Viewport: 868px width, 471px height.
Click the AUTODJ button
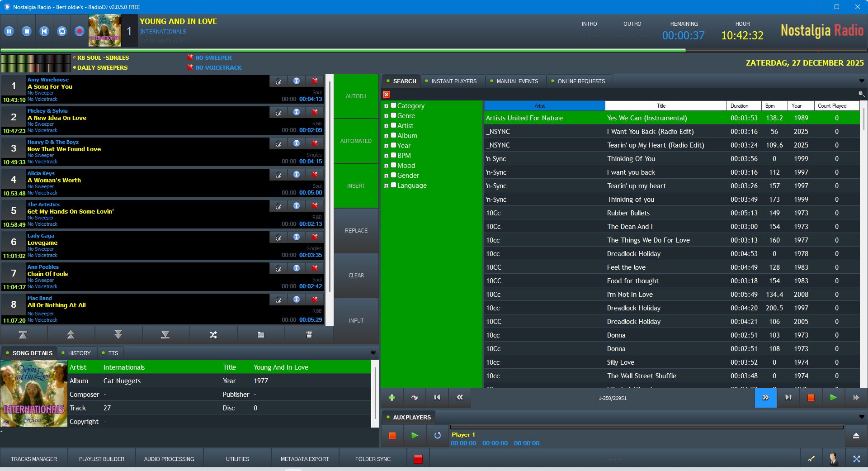pyautogui.click(x=356, y=96)
